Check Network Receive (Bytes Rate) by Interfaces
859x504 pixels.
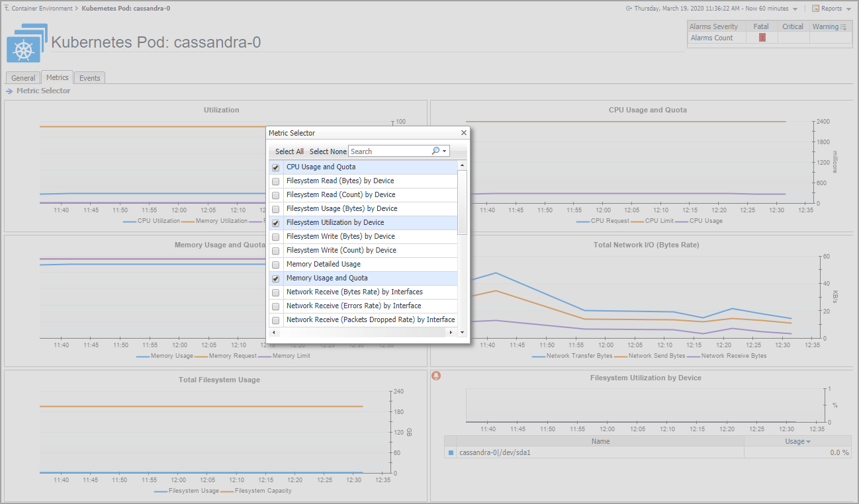[275, 292]
